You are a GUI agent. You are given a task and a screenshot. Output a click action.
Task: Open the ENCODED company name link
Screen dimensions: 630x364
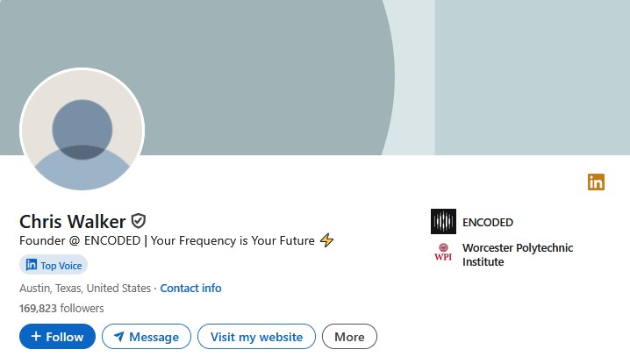click(487, 222)
